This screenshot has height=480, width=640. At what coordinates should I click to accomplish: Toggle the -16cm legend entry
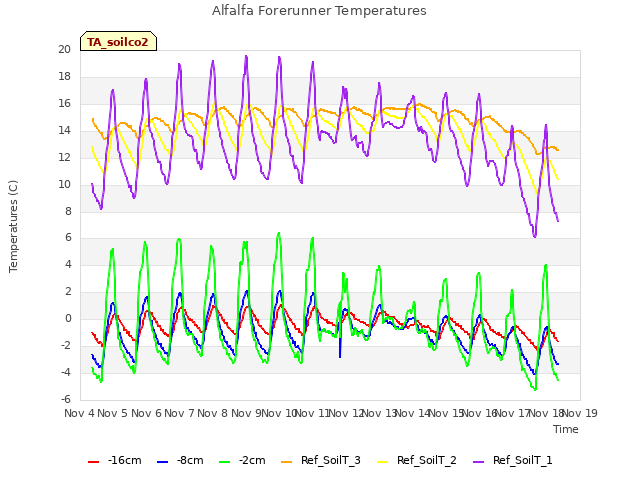pos(115,460)
